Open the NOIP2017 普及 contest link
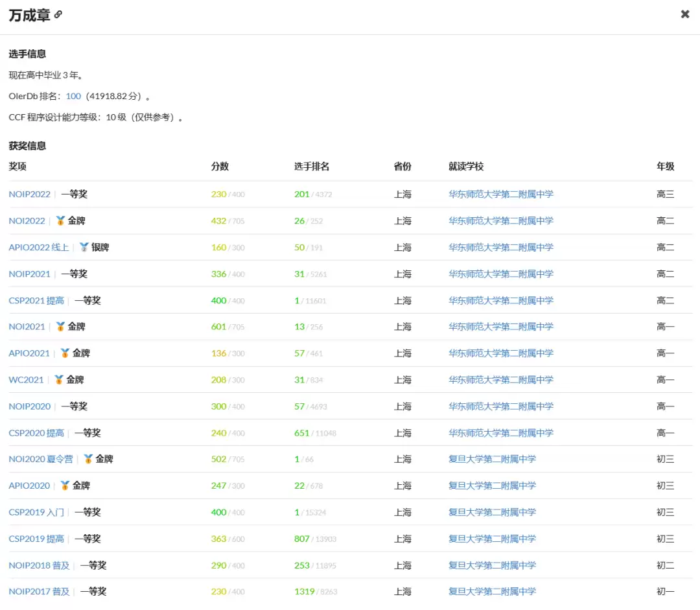This screenshot has width=700, height=610. [x=39, y=591]
